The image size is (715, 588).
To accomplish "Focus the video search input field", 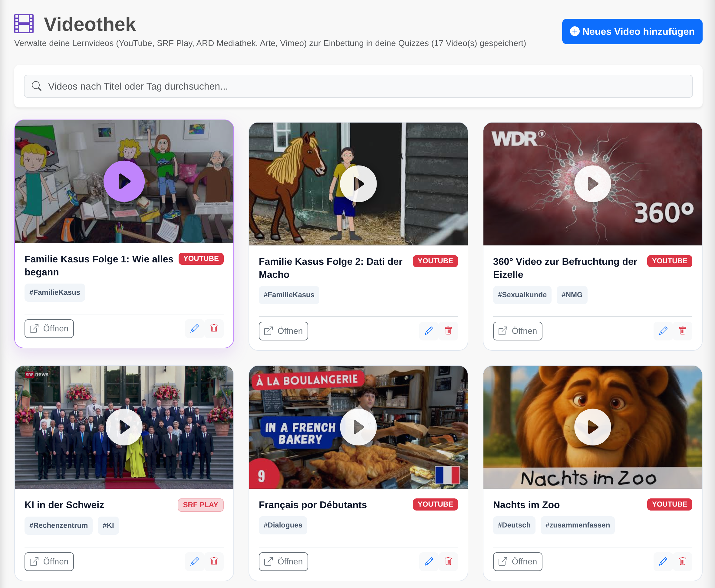I will point(358,86).
